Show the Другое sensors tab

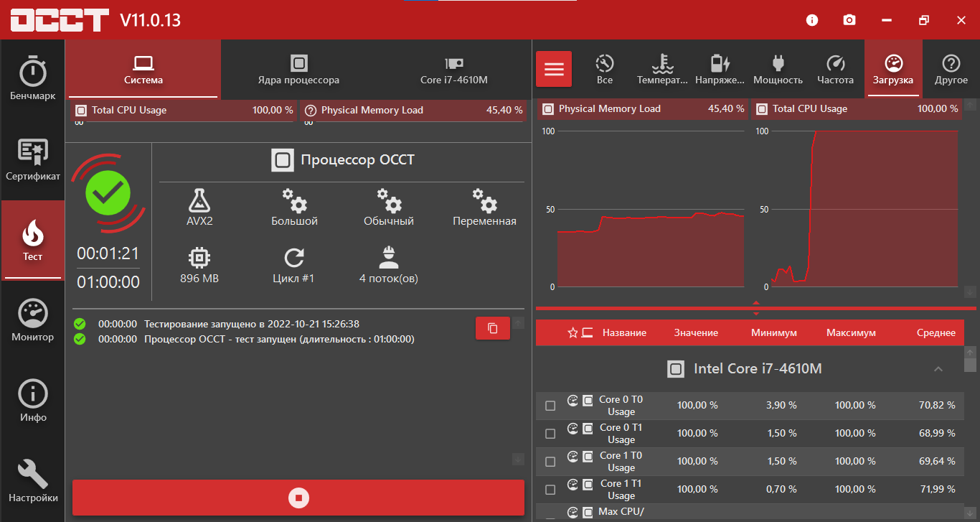coord(951,69)
